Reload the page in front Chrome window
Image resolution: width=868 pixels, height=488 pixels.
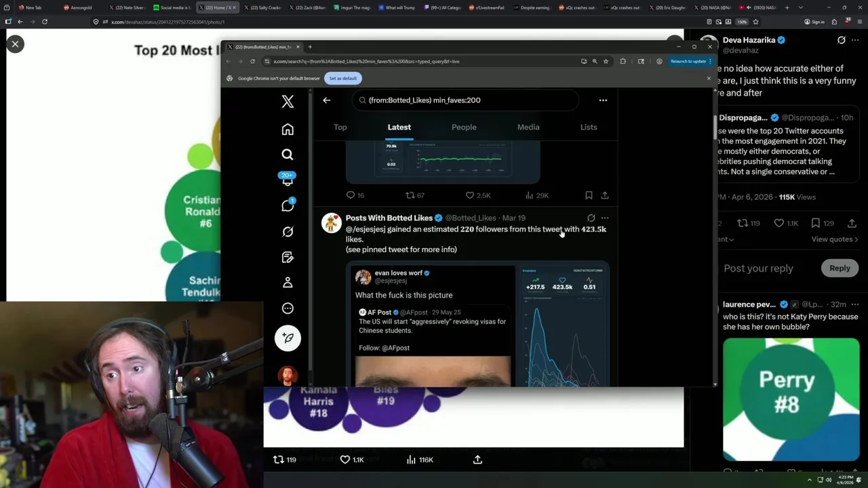tap(252, 61)
